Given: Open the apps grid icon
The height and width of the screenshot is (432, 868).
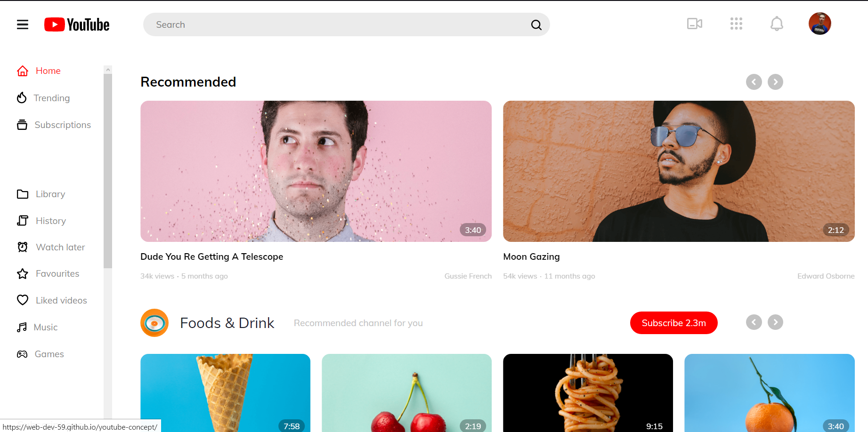Looking at the screenshot, I should tap(736, 24).
